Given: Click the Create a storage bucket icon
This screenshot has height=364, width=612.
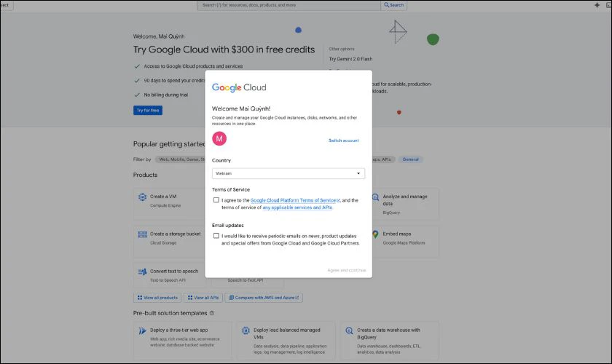Looking at the screenshot, I should pyautogui.click(x=143, y=234).
